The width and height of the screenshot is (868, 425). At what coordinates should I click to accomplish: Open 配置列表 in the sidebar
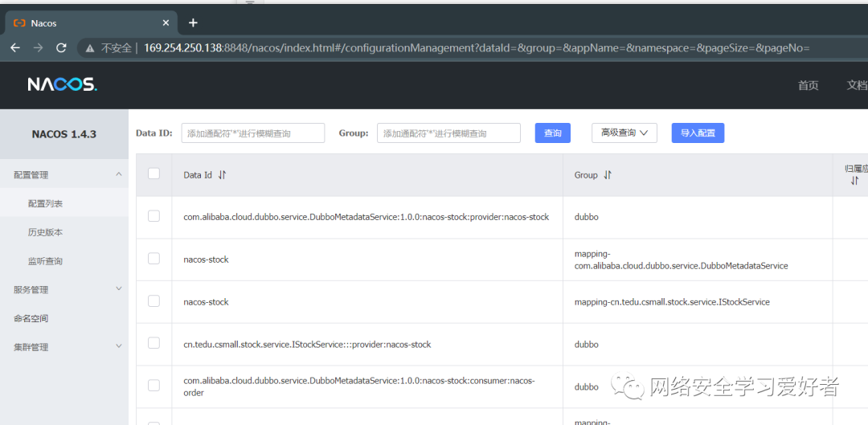pyautogui.click(x=45, y=203)
